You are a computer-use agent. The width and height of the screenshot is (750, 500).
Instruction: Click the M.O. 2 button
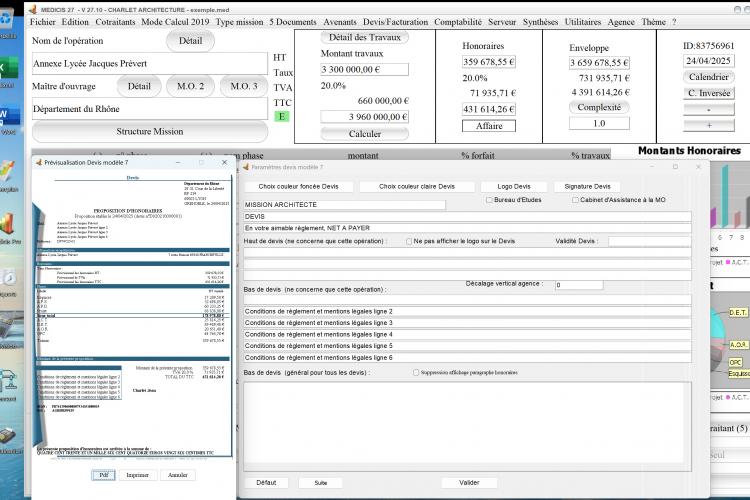click(x=190, y=86)
